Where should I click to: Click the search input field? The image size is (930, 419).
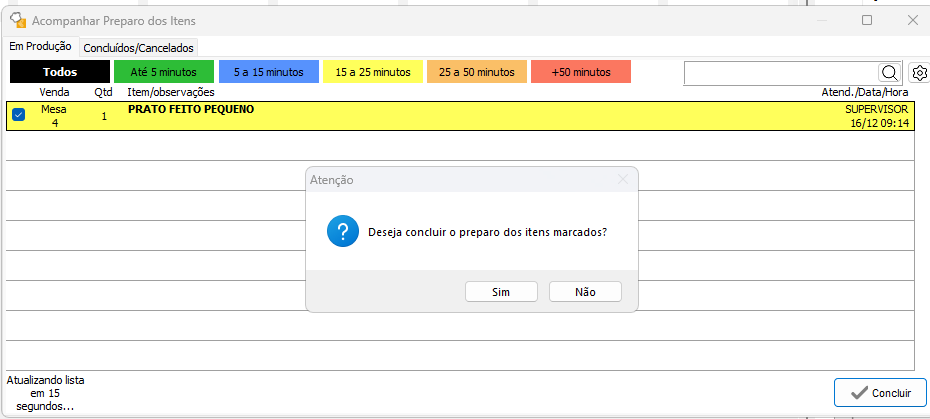click(x=780, y=73)
